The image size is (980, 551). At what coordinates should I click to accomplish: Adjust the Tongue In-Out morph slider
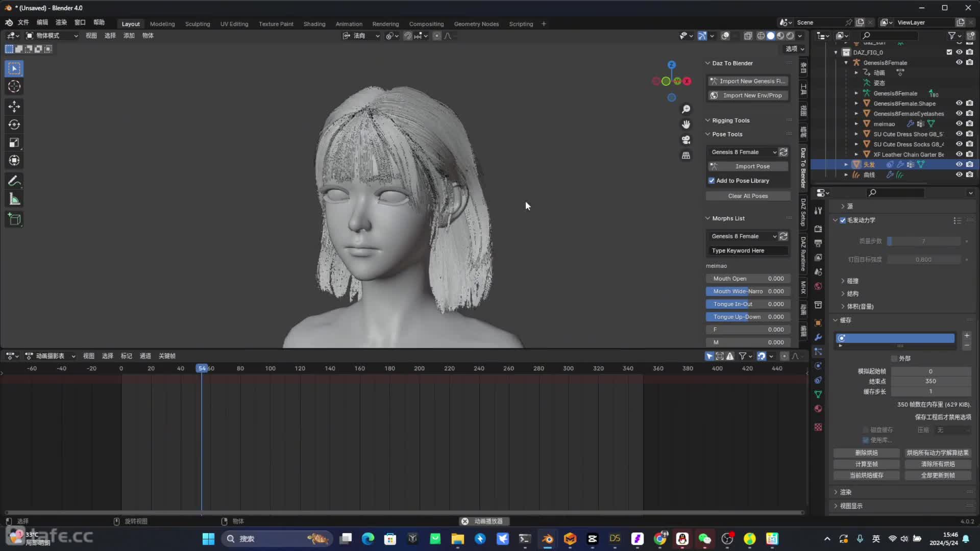tap(748, 304)
